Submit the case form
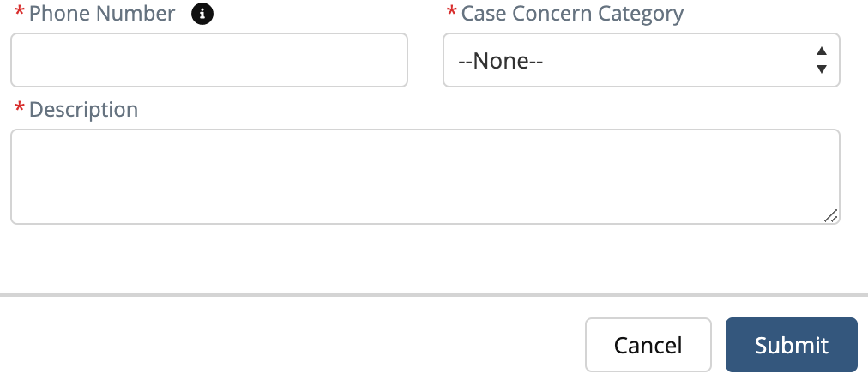Screen dimensions: 868x386 (791, 345)
